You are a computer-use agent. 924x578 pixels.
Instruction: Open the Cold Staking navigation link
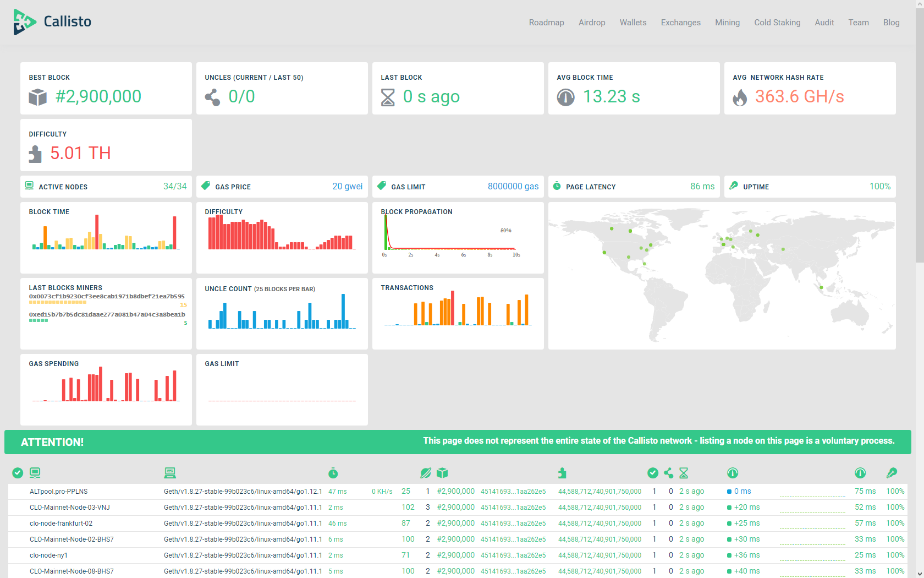[x=777, y=23]
